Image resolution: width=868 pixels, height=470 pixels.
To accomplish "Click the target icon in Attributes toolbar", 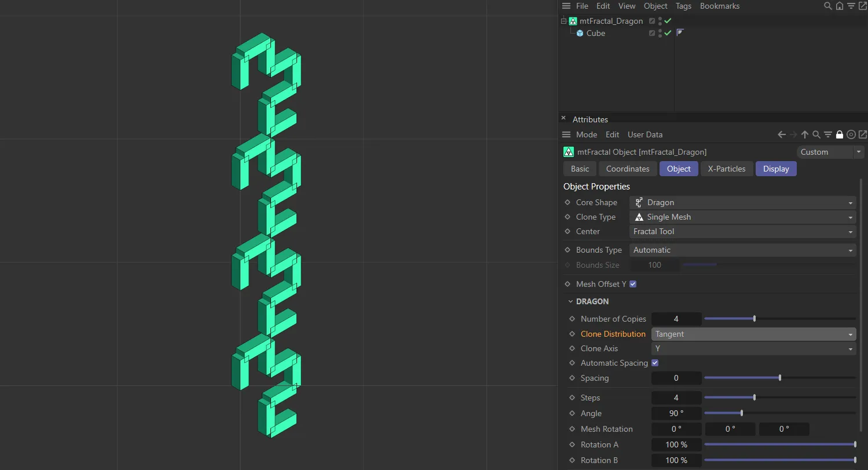I will click(x=851, y=134).
